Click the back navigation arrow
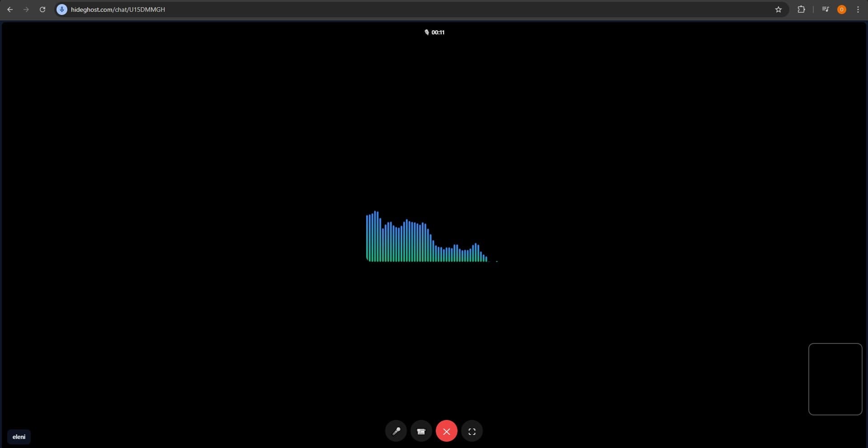 coord(10,9)
